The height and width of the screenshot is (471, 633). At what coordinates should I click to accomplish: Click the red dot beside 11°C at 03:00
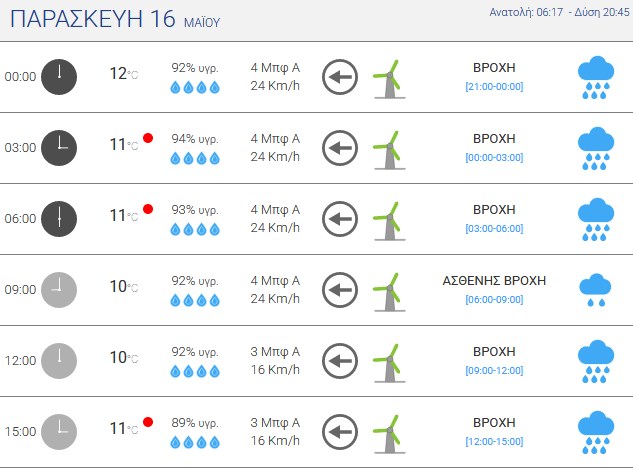148,138
